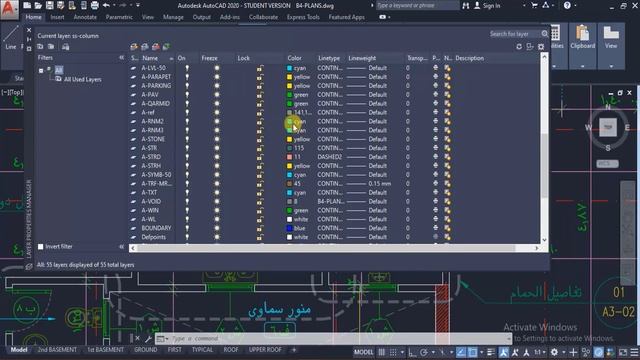Open Sign In dropdown arrow
Screen dimensions: 640x360
pyautogui.click(x=524, y=6)
